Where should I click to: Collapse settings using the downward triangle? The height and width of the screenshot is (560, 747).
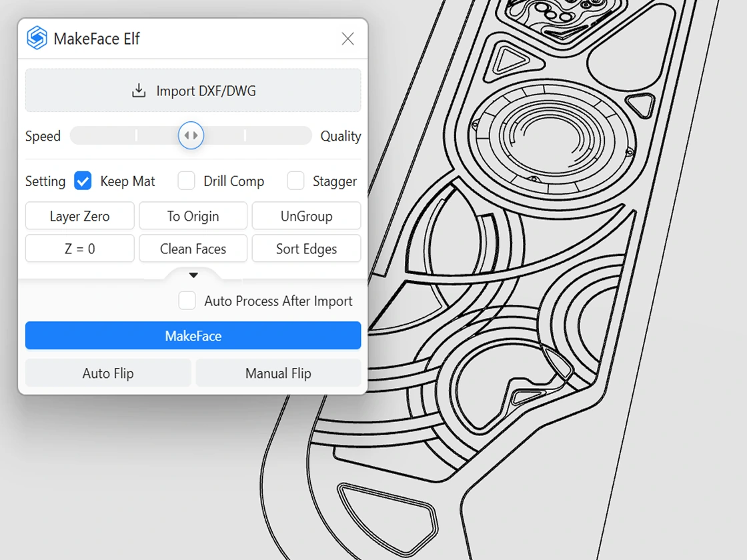(193, 275)
